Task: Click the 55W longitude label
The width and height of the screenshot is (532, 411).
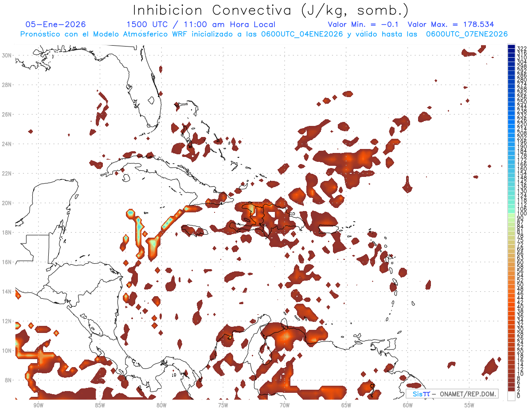Action: [x=469, y=405]
